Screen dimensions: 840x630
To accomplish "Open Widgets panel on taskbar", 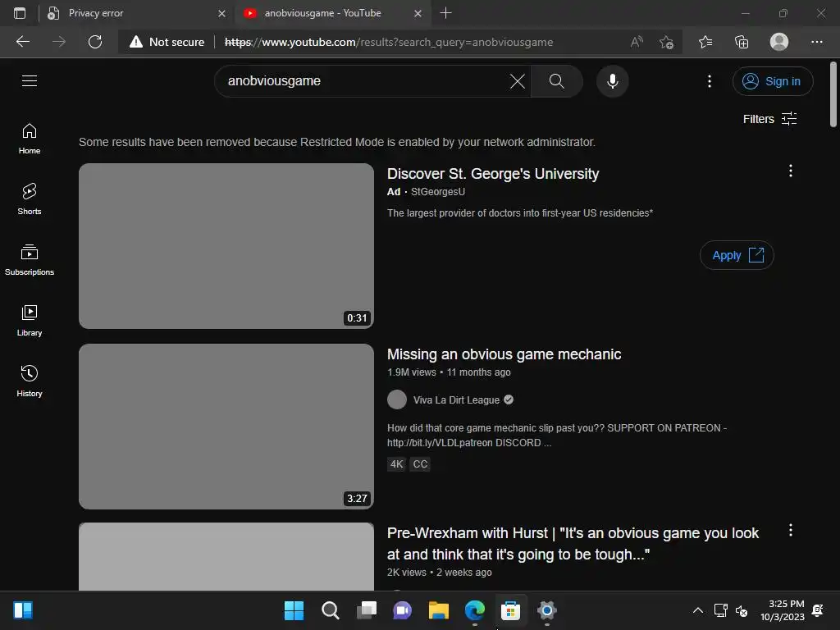I will pos(22,610).
